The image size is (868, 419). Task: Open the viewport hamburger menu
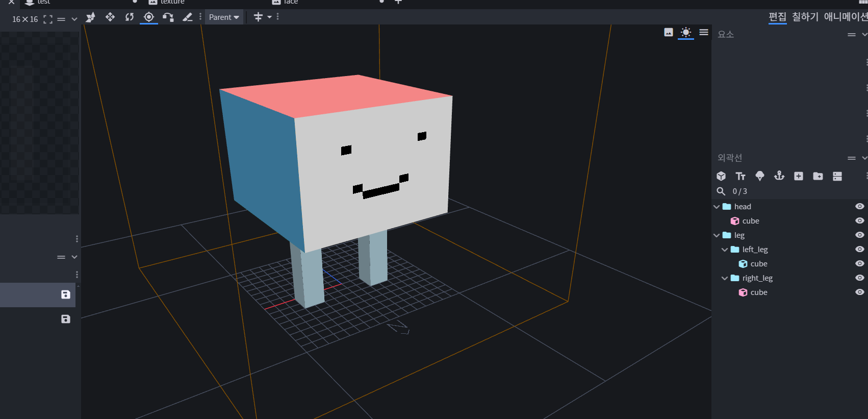[x=704, y=33]
